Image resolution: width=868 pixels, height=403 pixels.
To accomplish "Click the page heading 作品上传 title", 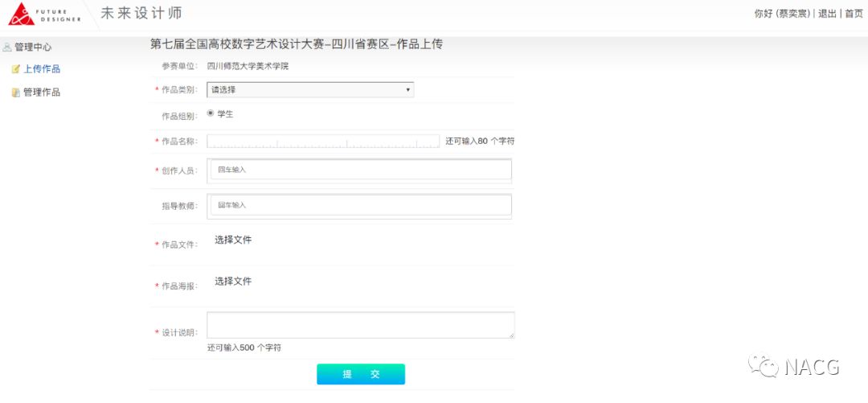I will 296,45.
